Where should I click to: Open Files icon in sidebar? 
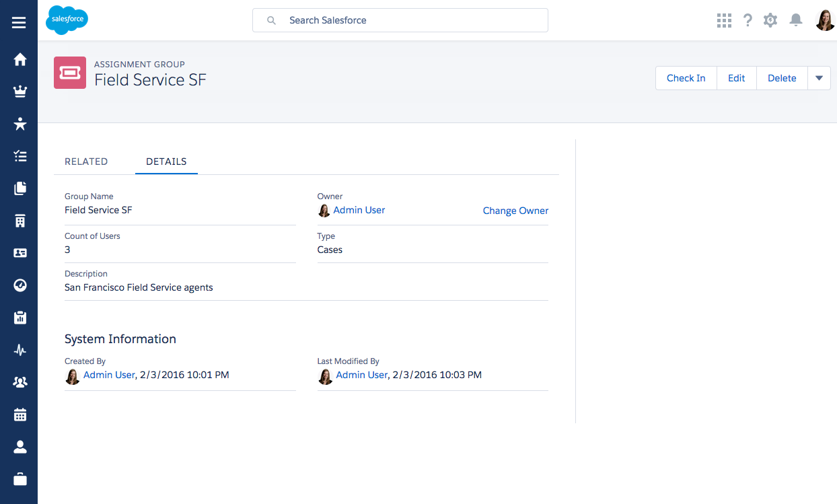pos(20,188)
